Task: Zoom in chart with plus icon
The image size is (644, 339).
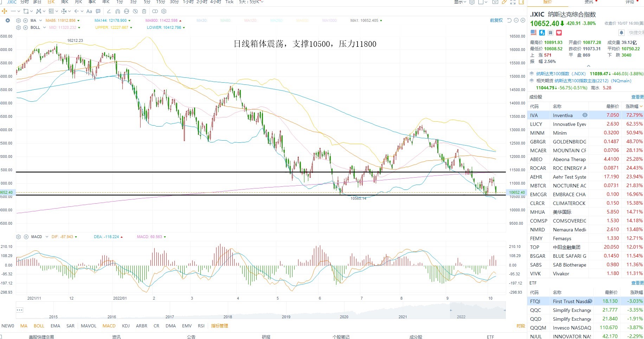Action: [523, 20]
